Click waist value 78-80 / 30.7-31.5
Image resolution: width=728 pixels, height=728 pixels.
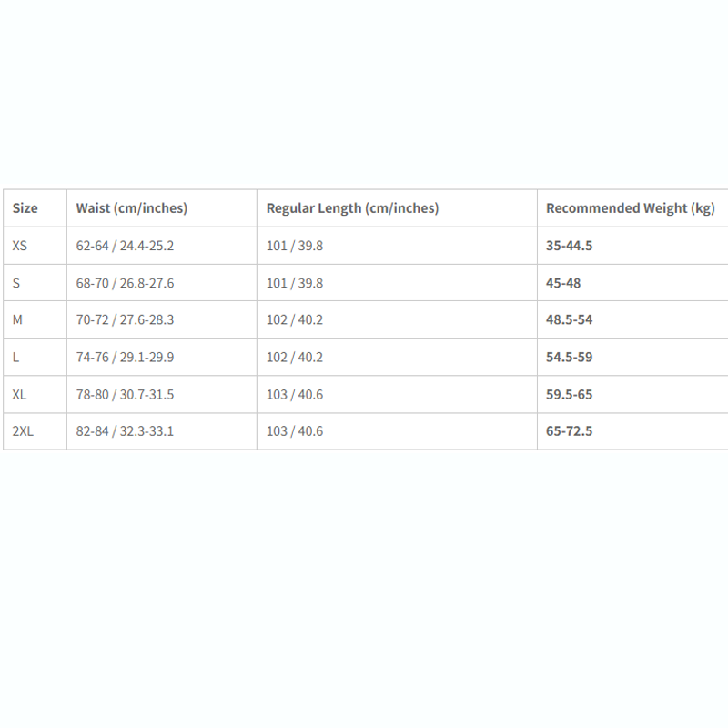coord(125,395)
